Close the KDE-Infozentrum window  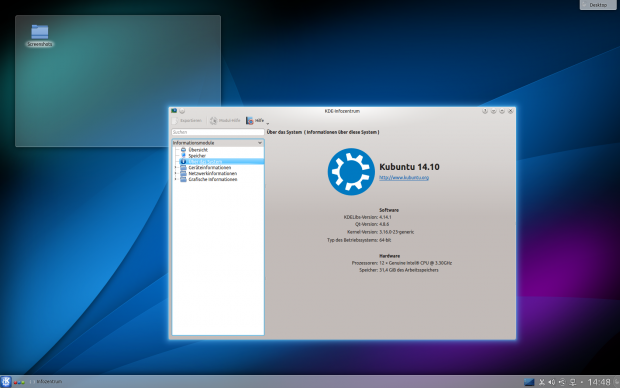click(x=510, y=111)
